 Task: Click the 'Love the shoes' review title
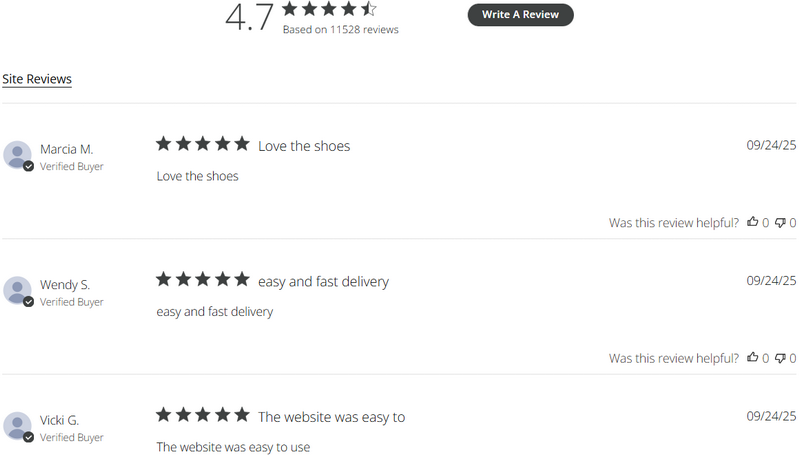[304, 146]
